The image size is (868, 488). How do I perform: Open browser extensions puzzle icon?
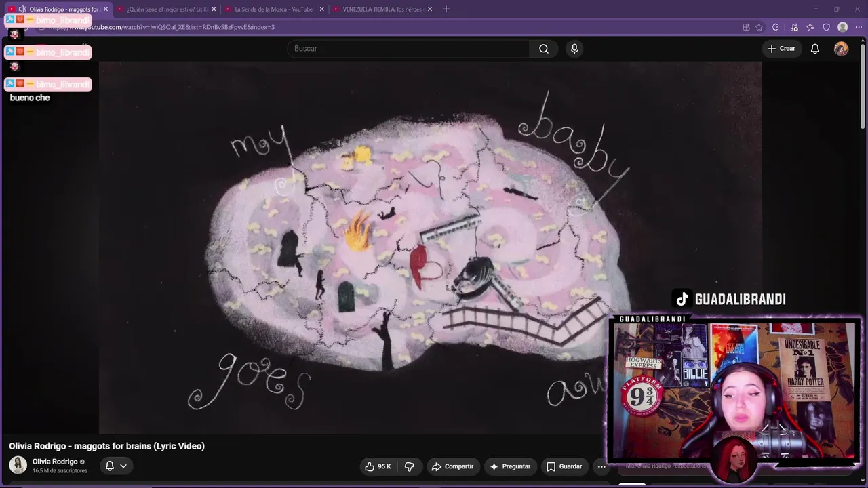[776, 27]
